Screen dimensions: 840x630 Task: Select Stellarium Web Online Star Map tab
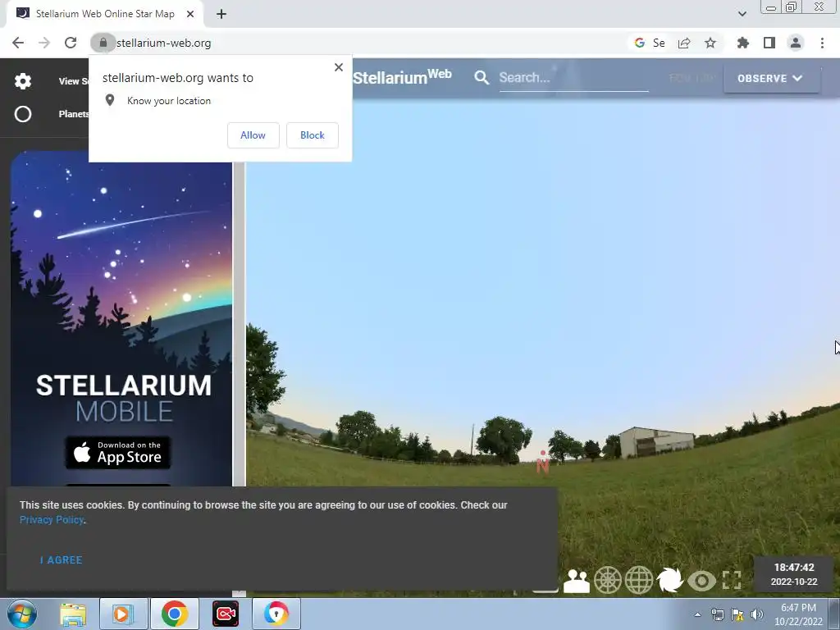105,14
